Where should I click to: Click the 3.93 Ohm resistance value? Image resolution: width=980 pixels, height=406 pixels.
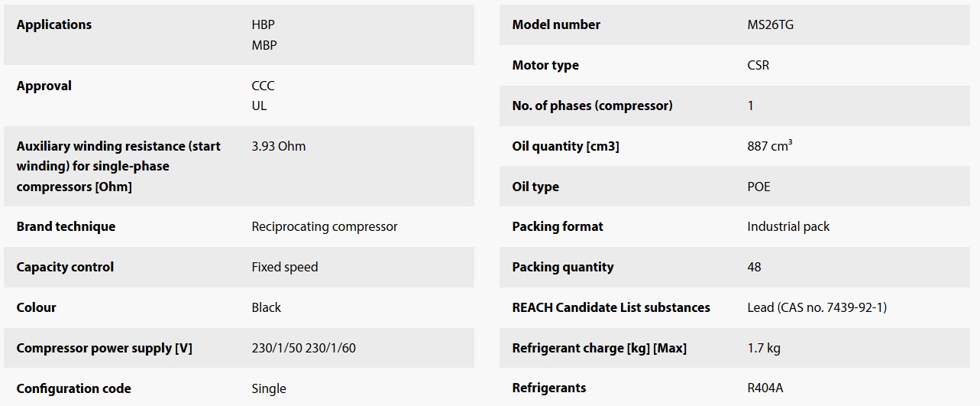point(278,146)
